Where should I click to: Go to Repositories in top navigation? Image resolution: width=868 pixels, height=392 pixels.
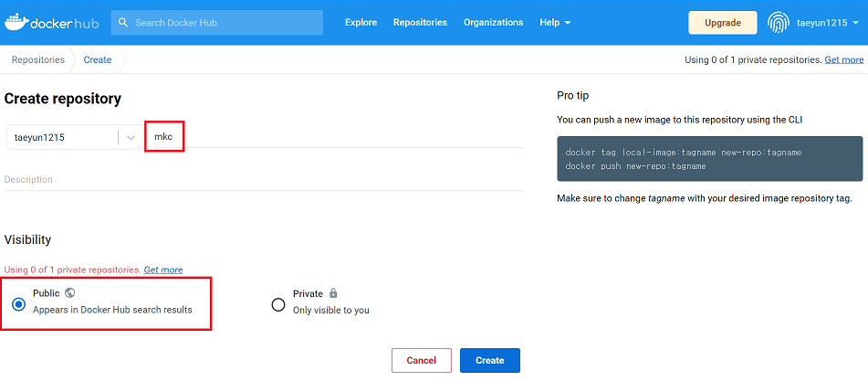[x=420, y=23]
